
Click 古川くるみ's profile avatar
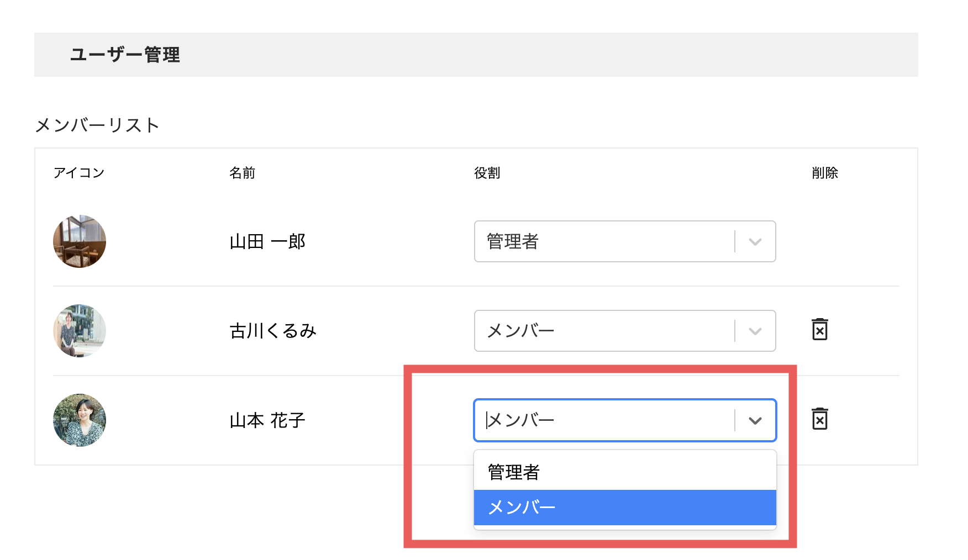[x=80, y=331]
